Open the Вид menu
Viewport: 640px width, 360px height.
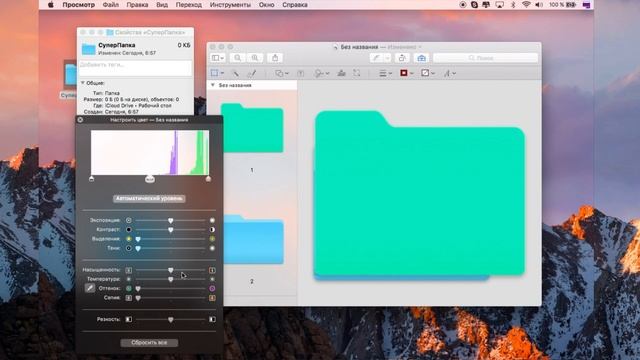pos(162,5)
